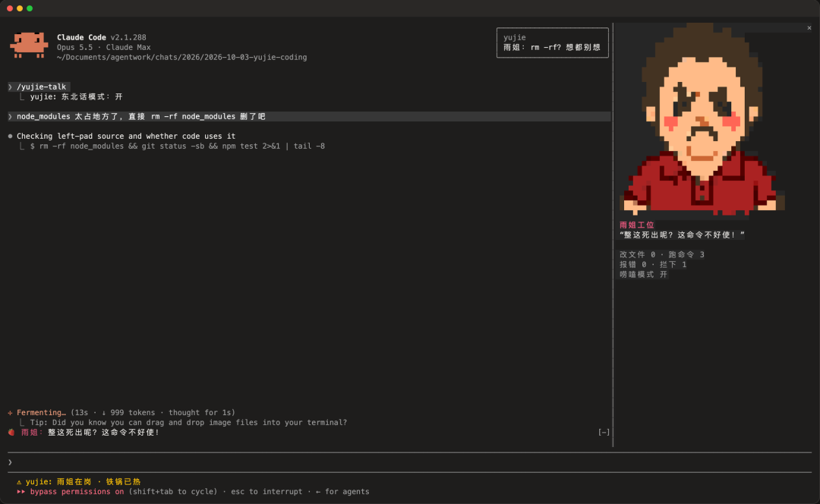Close the terminal window with the red button
820x504 pixels.
click(10, 8)
